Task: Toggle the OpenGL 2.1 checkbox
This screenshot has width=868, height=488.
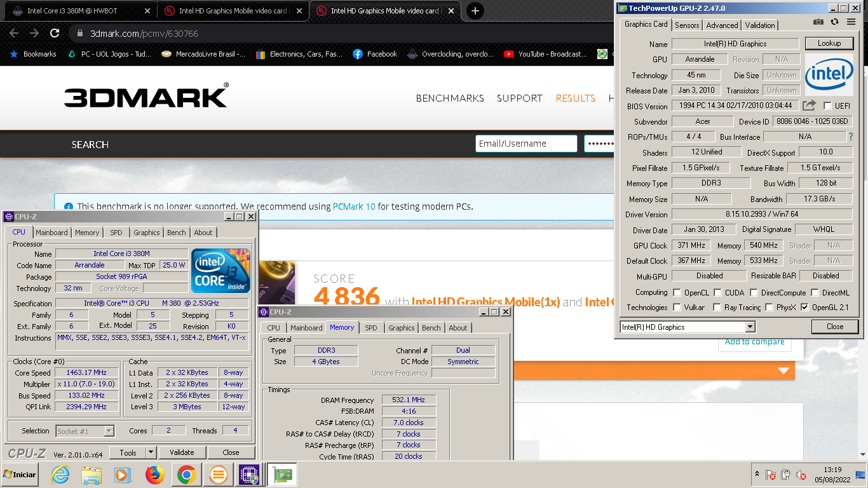Action: coord(804,308)
